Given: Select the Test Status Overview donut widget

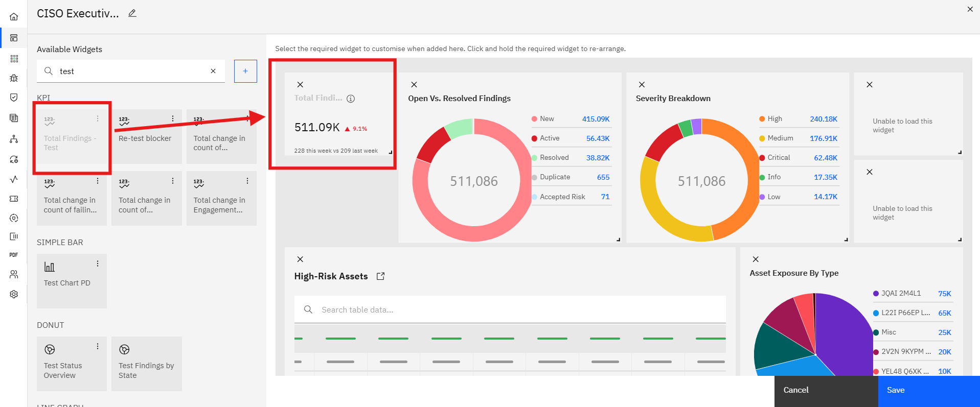Looking at the screenshot, I should tap(72, 364).
